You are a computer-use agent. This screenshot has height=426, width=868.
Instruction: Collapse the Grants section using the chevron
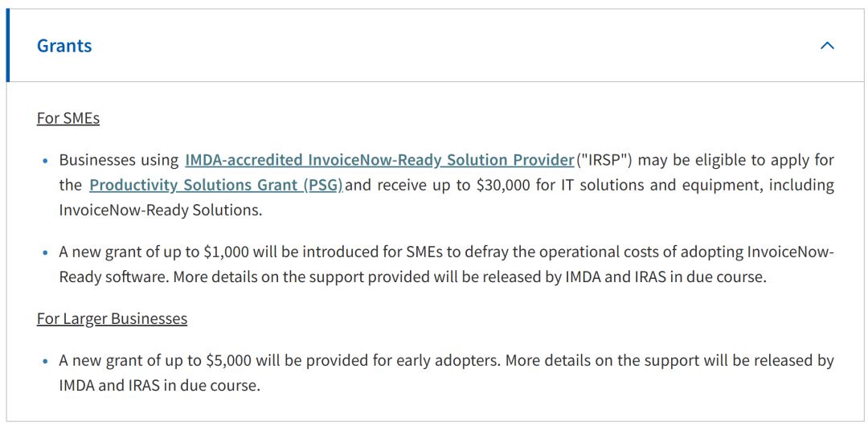[827, 46]
